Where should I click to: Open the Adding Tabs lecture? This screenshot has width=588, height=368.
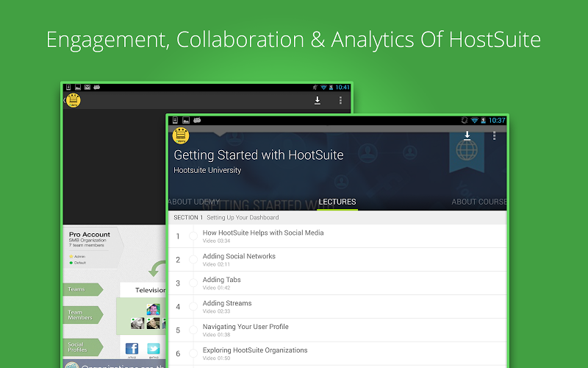click(337, 283)
